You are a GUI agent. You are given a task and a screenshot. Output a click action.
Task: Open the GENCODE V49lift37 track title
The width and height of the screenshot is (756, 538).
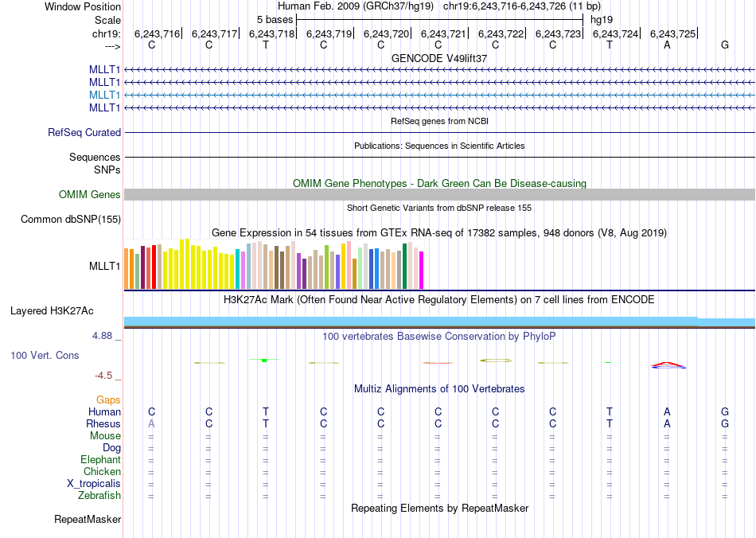pyautogui.click(x=439, y=58)
